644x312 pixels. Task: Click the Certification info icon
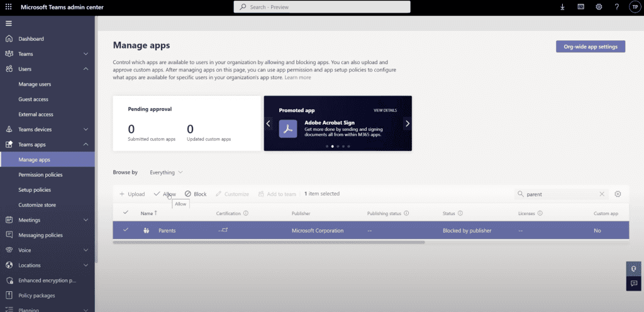click(246, 213)
